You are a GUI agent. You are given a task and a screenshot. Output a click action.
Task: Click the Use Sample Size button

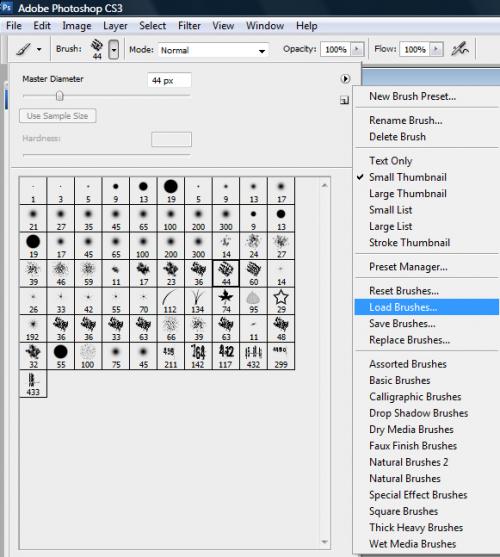[x=58, y=116]
